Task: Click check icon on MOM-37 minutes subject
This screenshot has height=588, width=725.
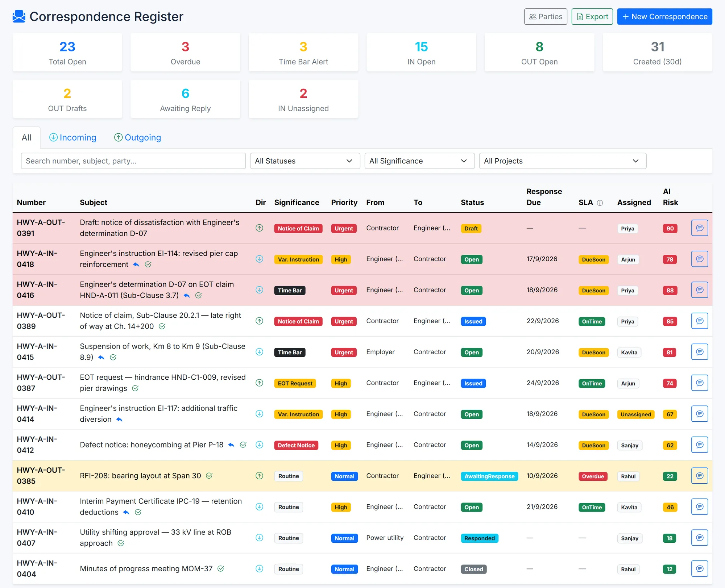Action: click(221, 569)
